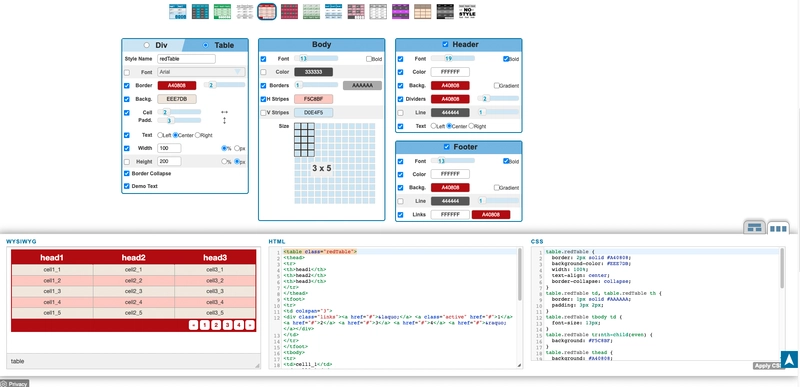Viewport: 800px width, 387px height.
Task: Select the Div radio option
Action: (x=147, y=45)
